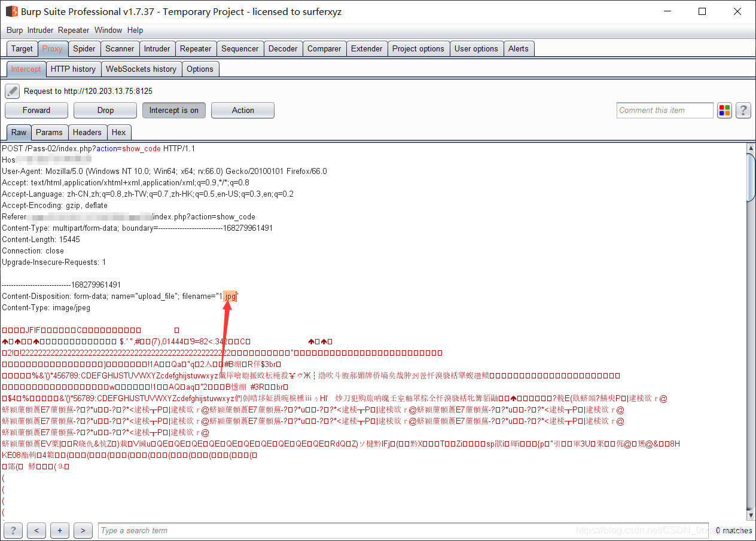Screen dimensions: 756x541
Task: Switch to the Sequencer tab
Action: 240,48
